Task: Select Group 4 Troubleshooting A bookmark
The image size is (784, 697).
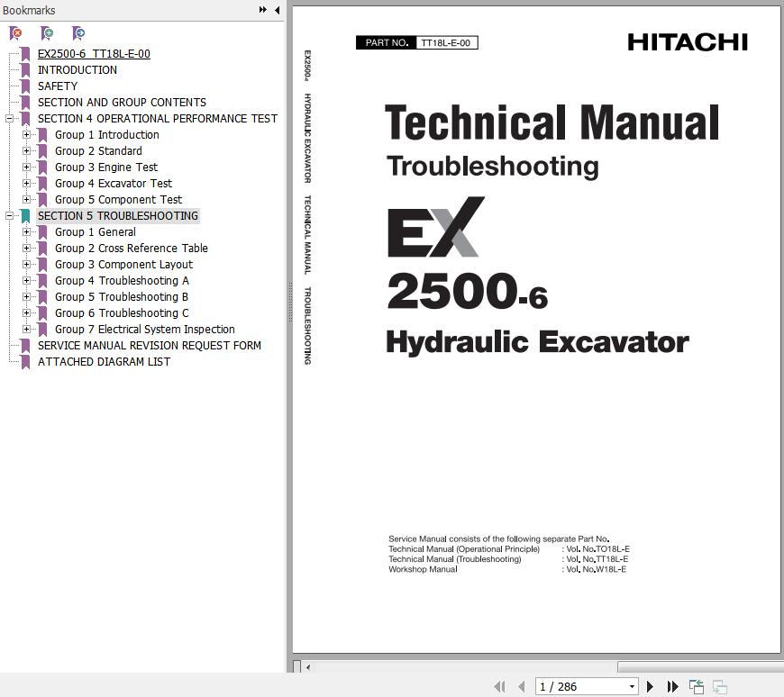Action: tap(122, 281)
